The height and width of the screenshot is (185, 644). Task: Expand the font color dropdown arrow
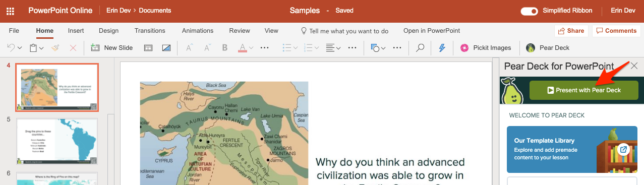tap(251, 48)
